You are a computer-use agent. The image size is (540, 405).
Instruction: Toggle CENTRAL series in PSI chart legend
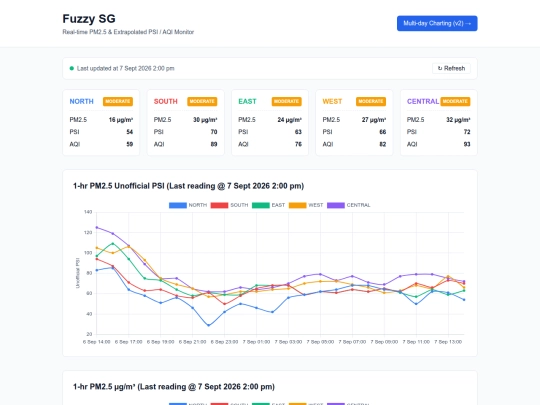pos(349,205)
